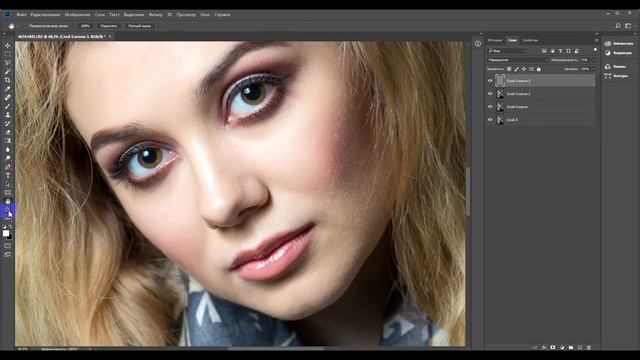Image resolution: width=640 pixels, height=360 pixels.
Task: Select the Dodge tool
Action: 7,158
